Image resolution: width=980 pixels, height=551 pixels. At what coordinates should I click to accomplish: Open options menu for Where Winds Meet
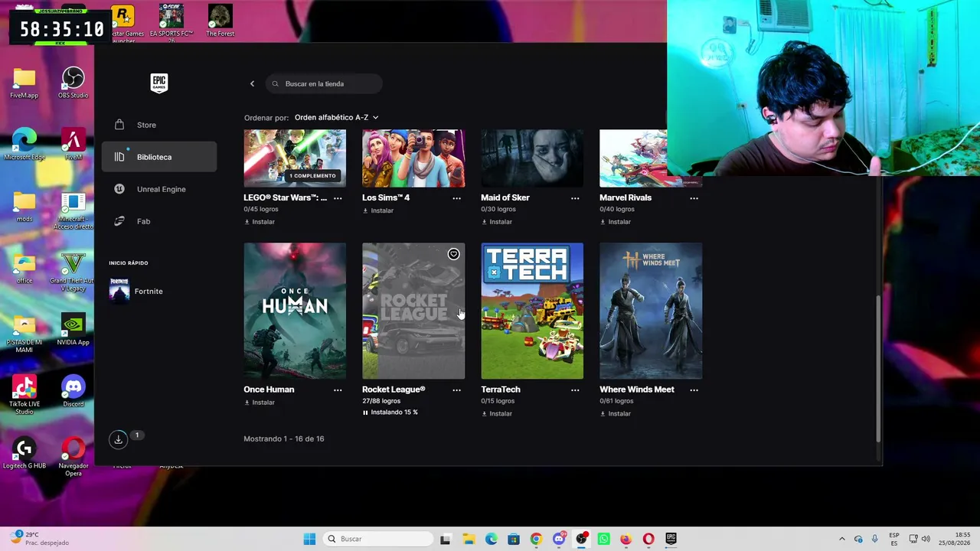pyautogui.click(x=694, y=390)
